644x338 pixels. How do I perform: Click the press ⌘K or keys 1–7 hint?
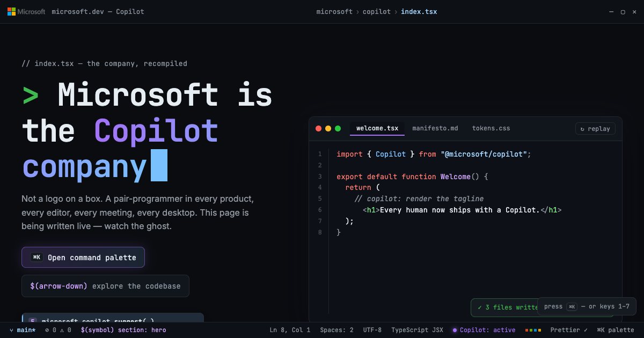587,306
